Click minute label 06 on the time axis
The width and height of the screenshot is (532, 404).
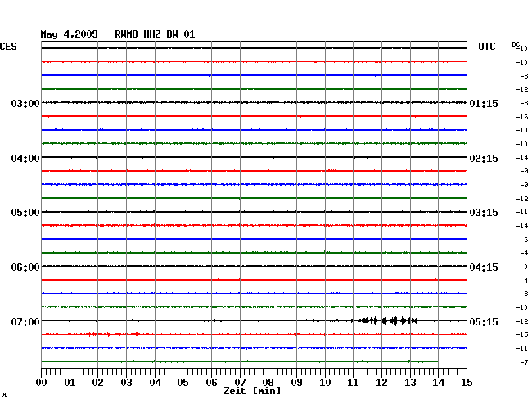click(211, 383)
